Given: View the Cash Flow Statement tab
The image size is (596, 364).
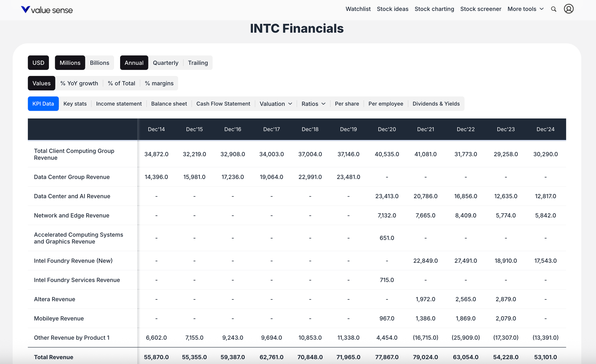Looking at the screenshot, I should click(x=223, y=104).
